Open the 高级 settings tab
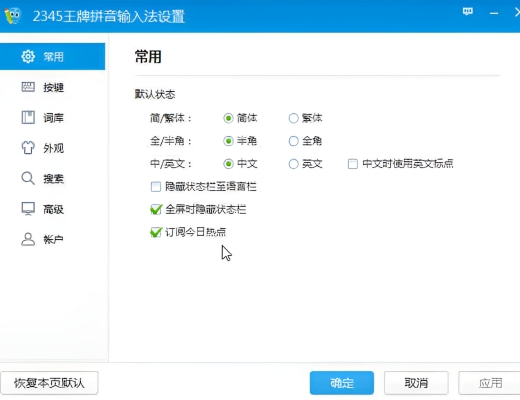Viewport: 520px width, 400px height. pyautogui.click(x=52, y=209)
